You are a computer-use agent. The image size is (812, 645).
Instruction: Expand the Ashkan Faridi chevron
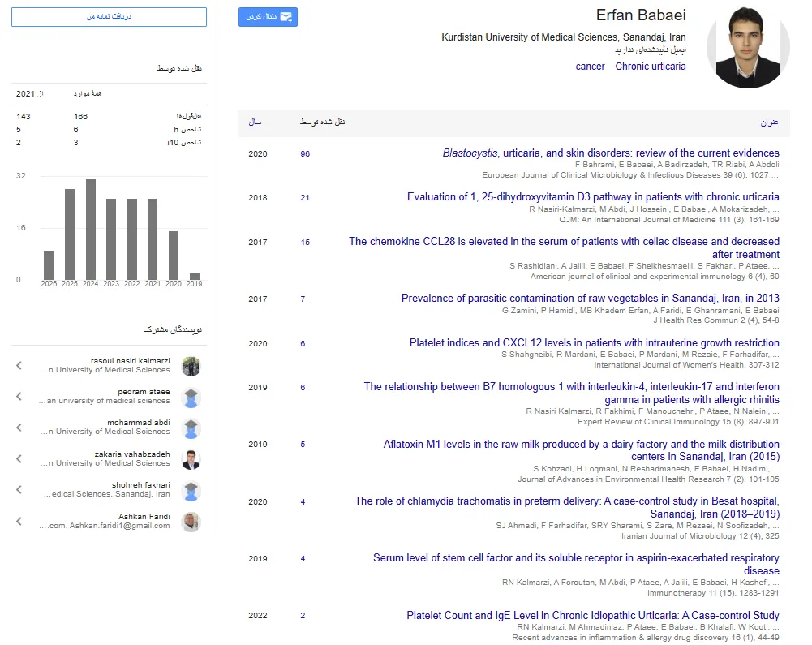pos(19,521)
